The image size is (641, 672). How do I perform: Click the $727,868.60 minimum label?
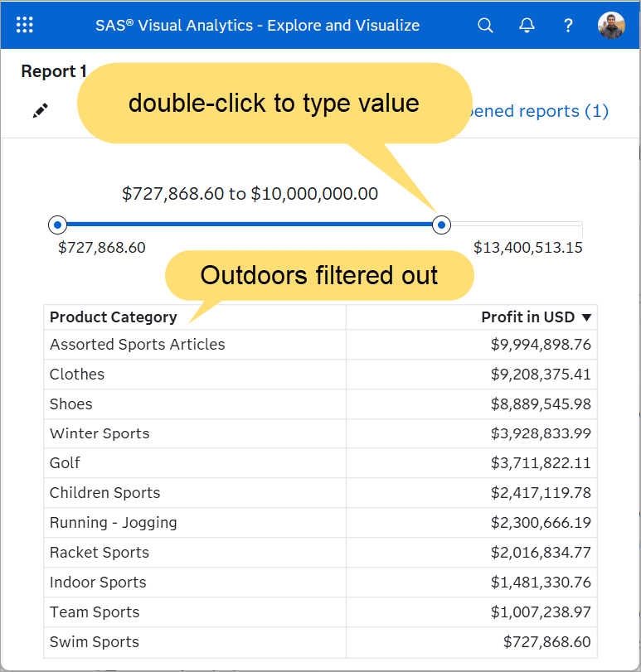(102, 248)
